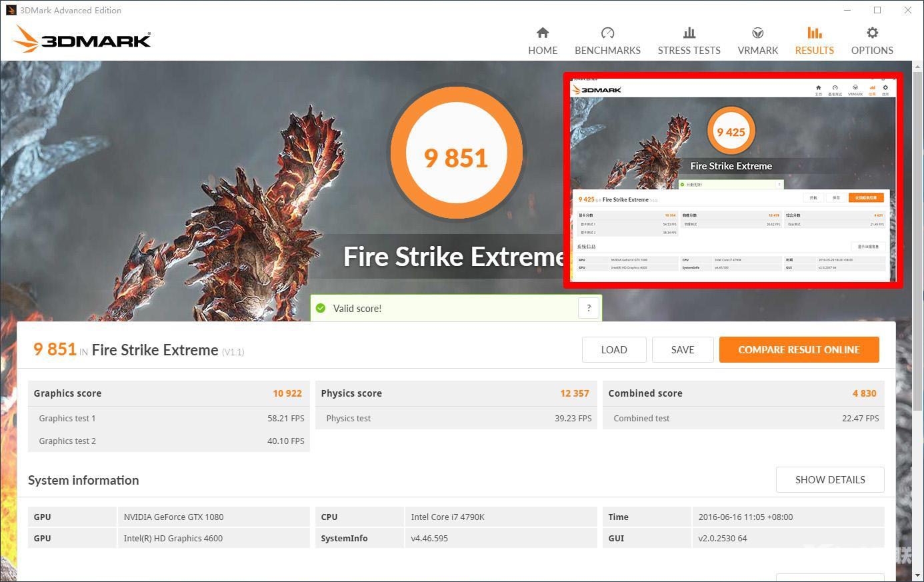Click Graphics test 2 row
Viewport: 924px width, 582px height.
(x=169, y=441)
